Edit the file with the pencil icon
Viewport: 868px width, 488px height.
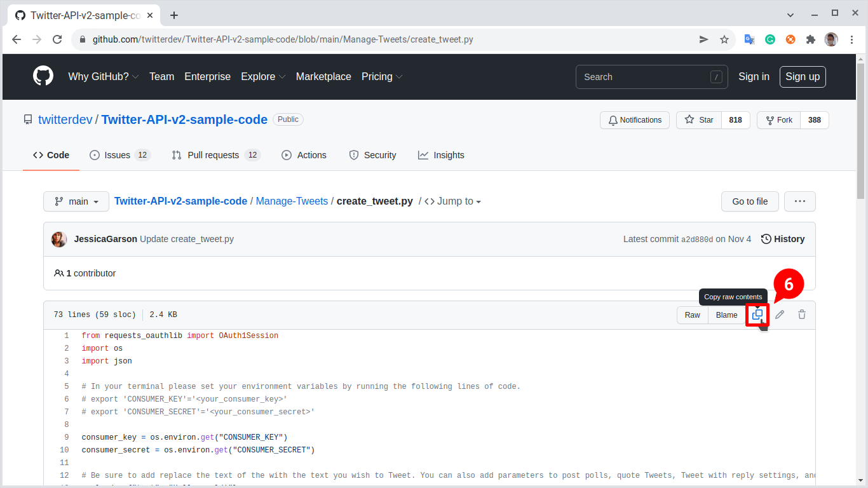pyautogui.click(x=780, y=315)
